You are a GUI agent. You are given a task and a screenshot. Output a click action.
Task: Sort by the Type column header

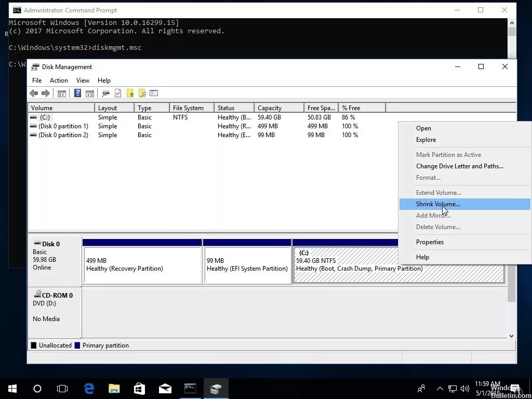click(152, 108)
